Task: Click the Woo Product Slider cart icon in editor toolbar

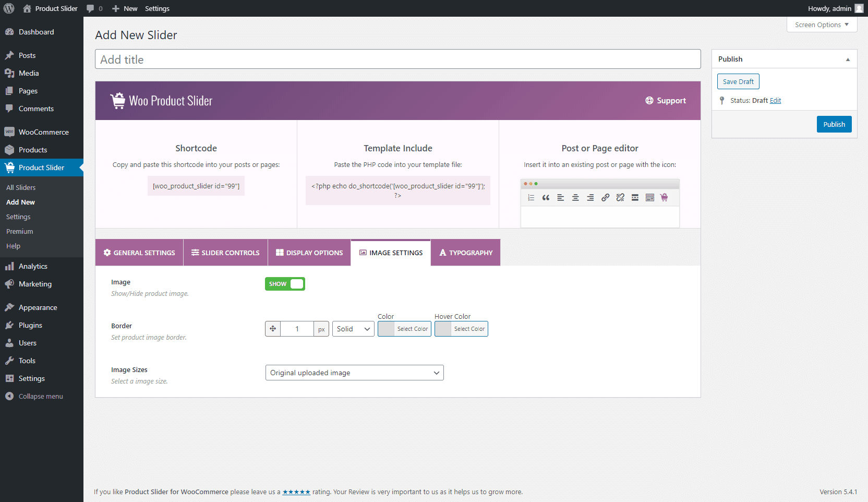Action: click(x=664, y=197)
